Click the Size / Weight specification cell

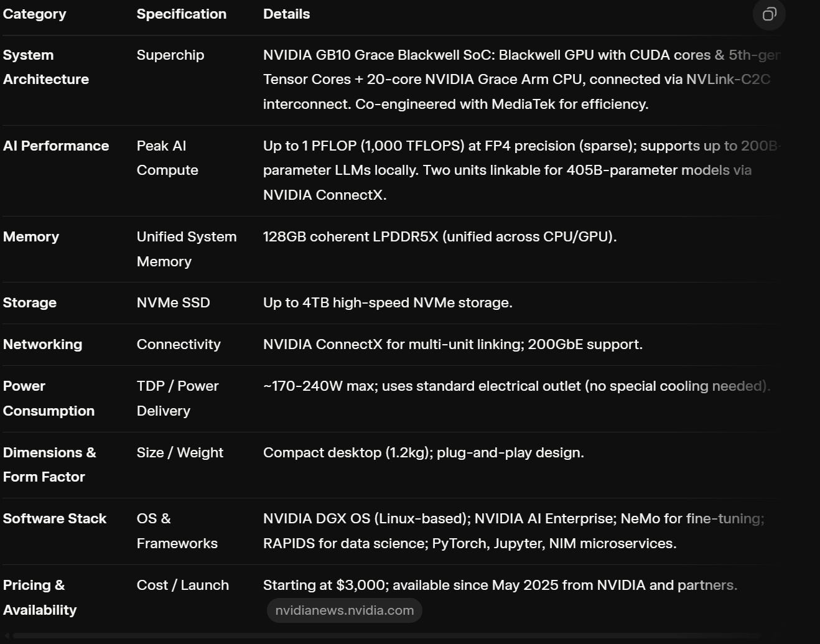180,453
